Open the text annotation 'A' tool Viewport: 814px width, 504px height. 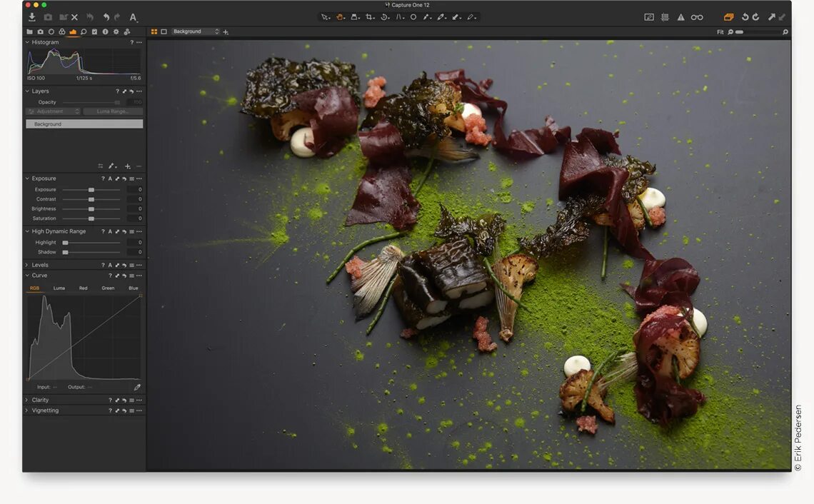pos(133,18)
